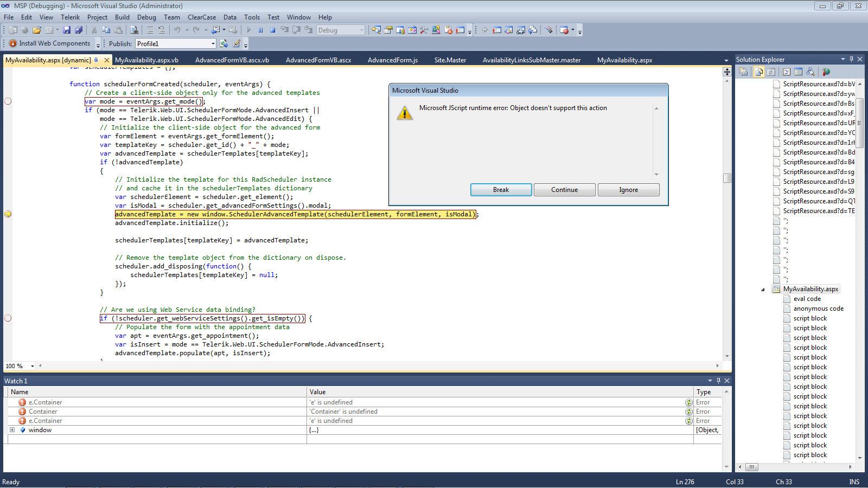This screenshot has width=868, height=488.
Task: Toggle Show All Files in Solution Explorer
Action: click(x=759, y=72)
